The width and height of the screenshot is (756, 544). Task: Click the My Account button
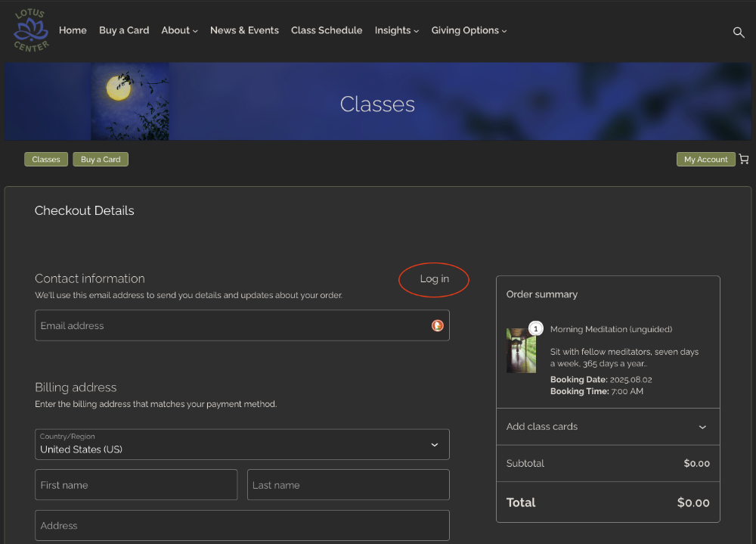(x=705, y=160)
